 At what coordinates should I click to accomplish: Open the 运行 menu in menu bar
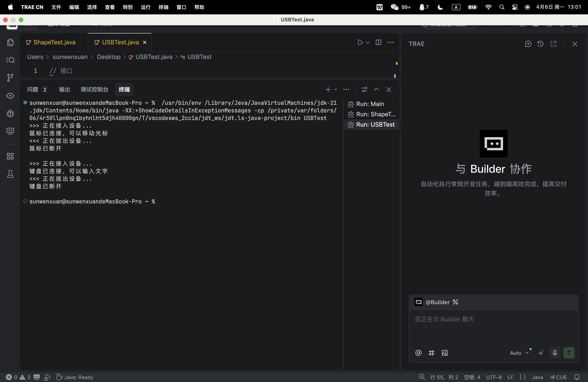tap(145, 7)
